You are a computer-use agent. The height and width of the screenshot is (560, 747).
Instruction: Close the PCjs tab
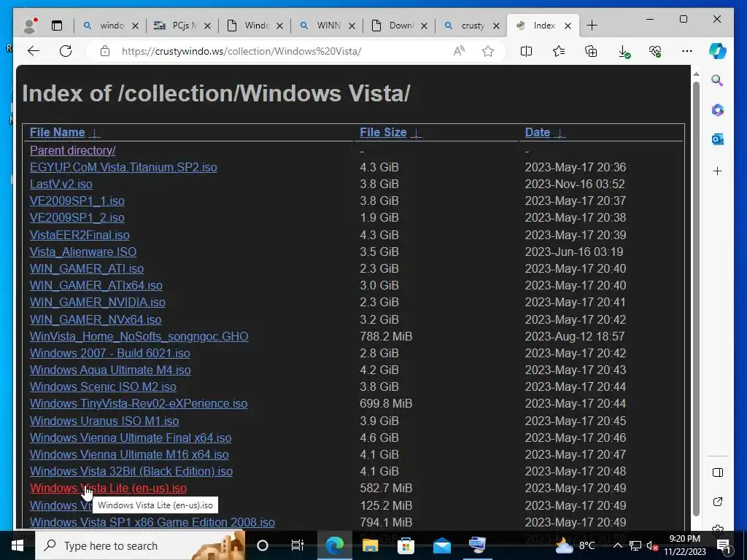207,26
